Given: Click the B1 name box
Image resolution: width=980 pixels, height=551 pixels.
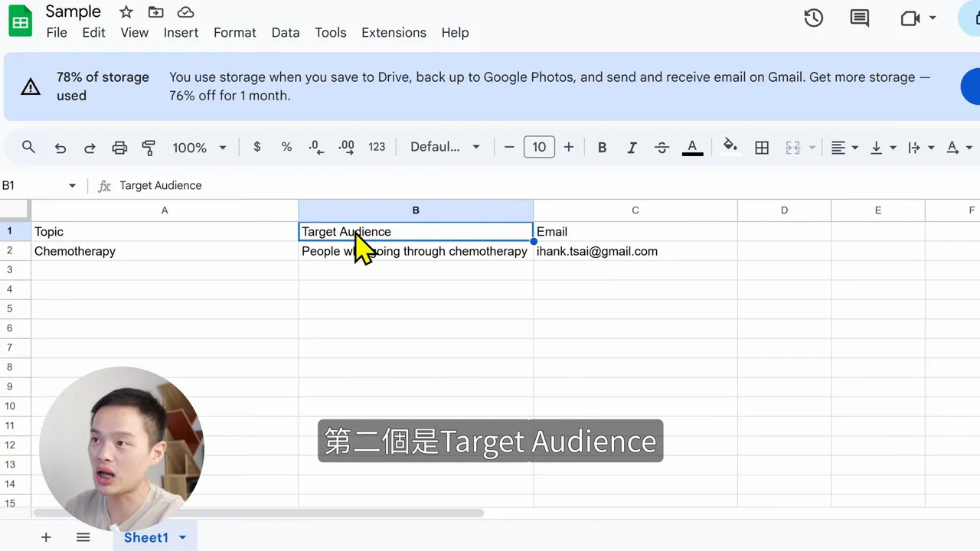Looking at the screenshot, I should 31,185.
